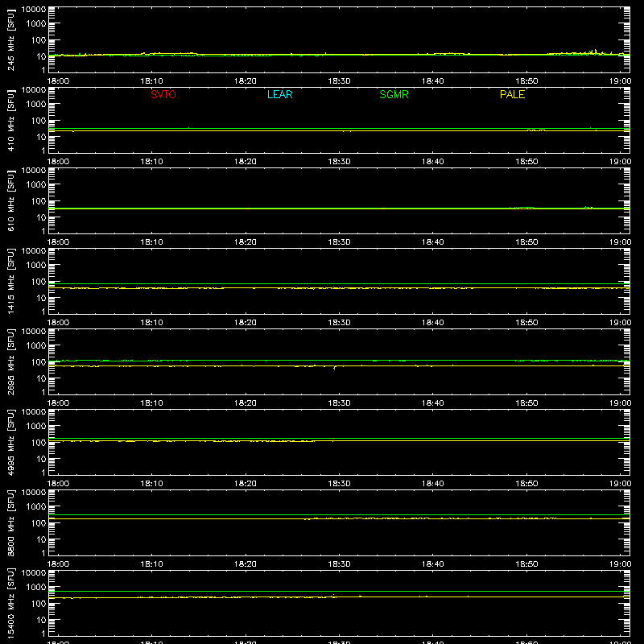
Task: Click 18:50 tick under the 2695 MHz plot
Action: click(x=526, y=403)
